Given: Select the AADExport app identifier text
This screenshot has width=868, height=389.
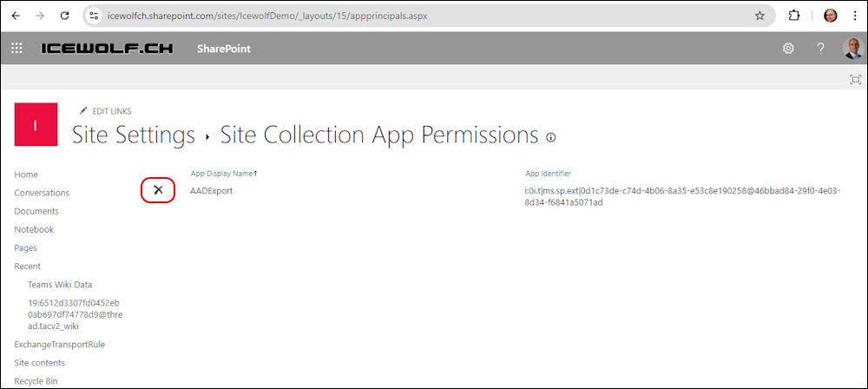Looking at the screenshot, I should click(682, 197).
